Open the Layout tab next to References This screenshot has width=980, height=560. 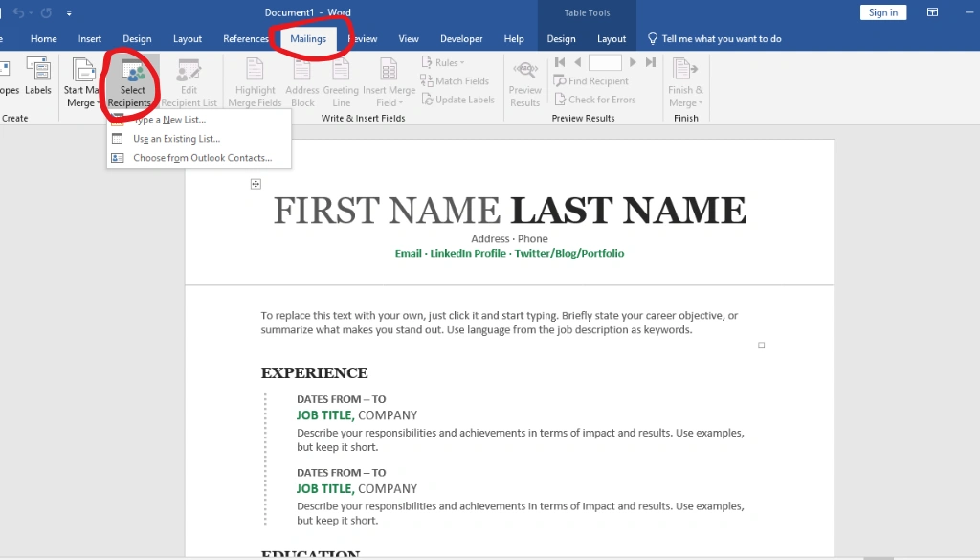pyautogui.click(x=188, y=38)
